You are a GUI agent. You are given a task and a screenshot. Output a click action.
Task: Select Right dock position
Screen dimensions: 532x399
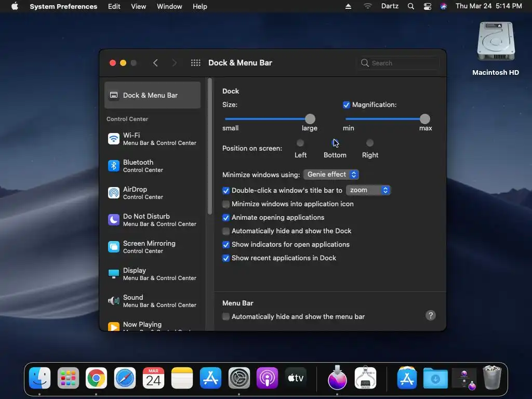click(370, 143)
